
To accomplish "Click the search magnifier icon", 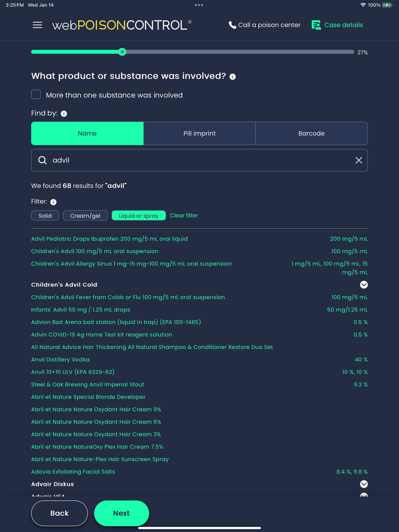I will click(42, 160).
